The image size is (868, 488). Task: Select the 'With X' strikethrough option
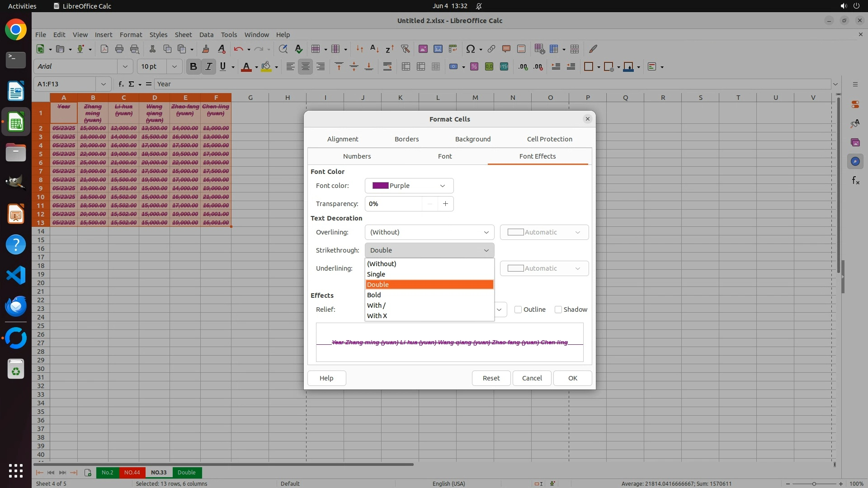click(377, 316)
